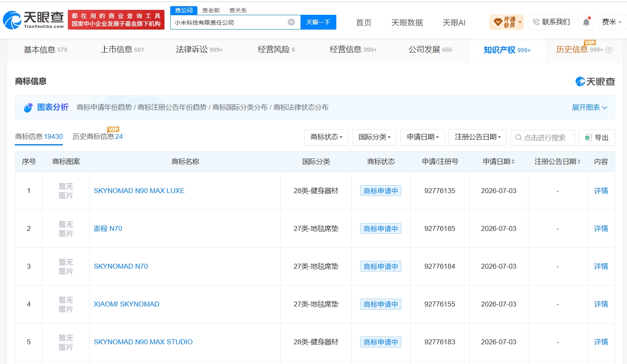Click application number 92776135
627x364 pixels.
tap(440, 191)
